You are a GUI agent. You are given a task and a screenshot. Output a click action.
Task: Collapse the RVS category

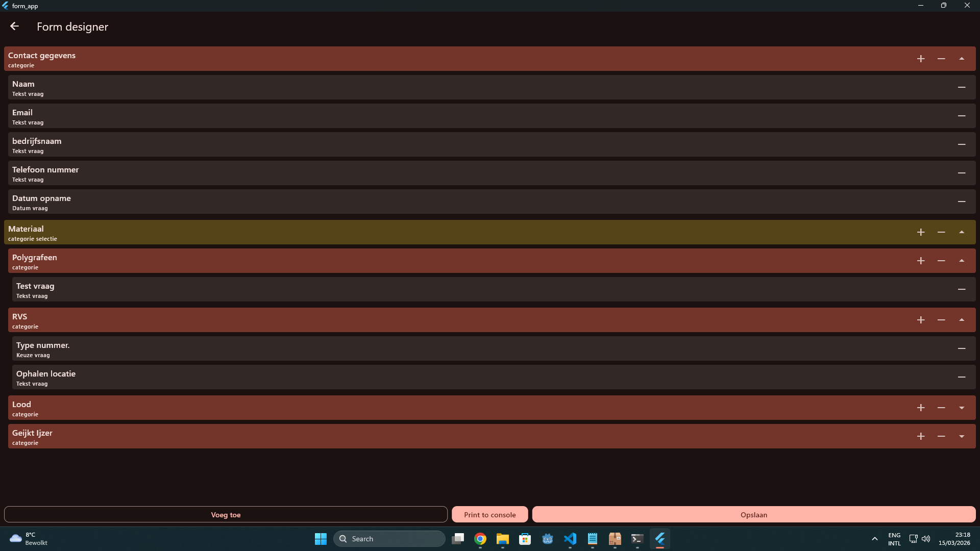[x=962, y=320]
